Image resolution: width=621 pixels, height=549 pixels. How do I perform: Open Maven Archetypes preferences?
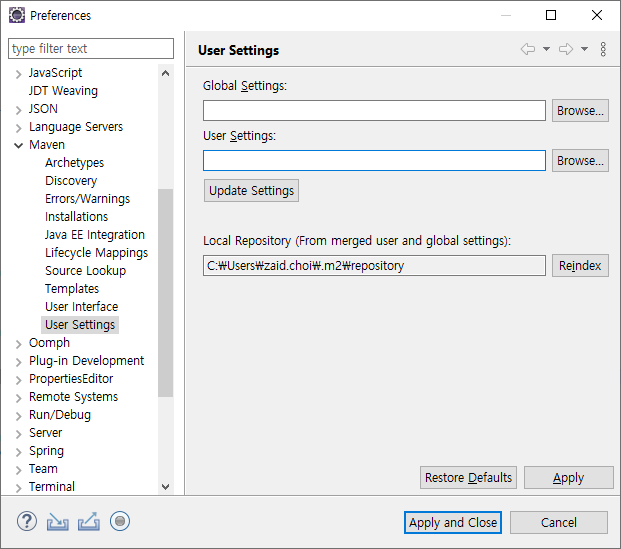74,163
